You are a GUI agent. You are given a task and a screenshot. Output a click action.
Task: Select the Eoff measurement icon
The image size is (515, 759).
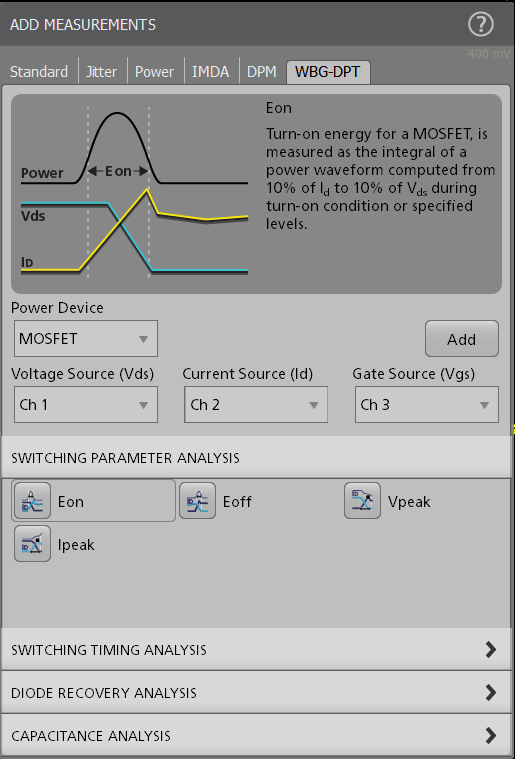[x=197, y=501]
